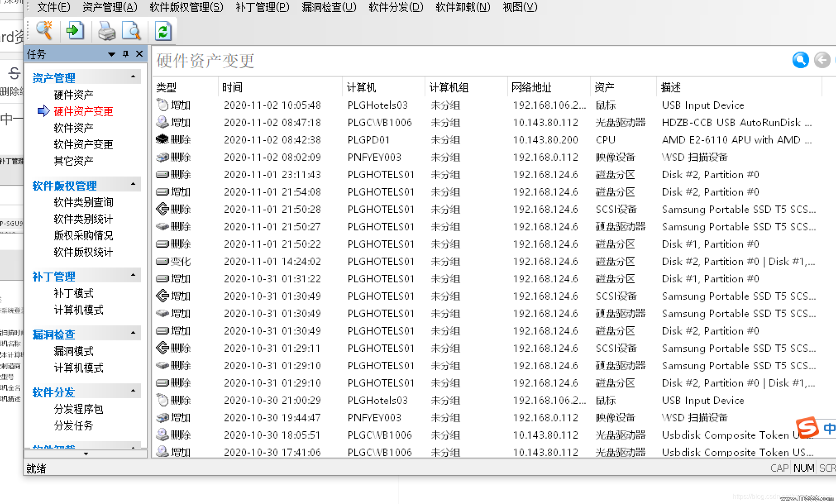Open 版权采购情况 in the task panel

(x=84, y=235)
